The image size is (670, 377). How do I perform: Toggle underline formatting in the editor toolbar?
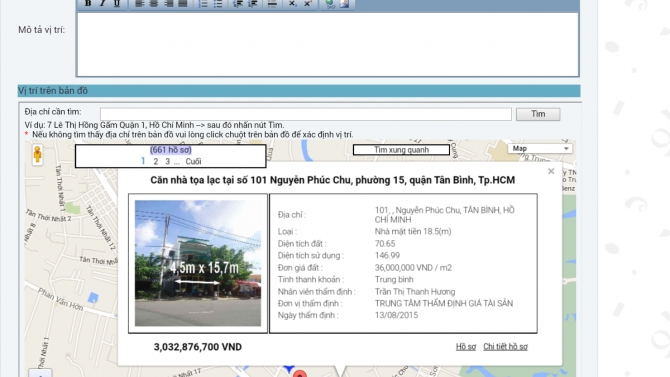click(117, 3)
